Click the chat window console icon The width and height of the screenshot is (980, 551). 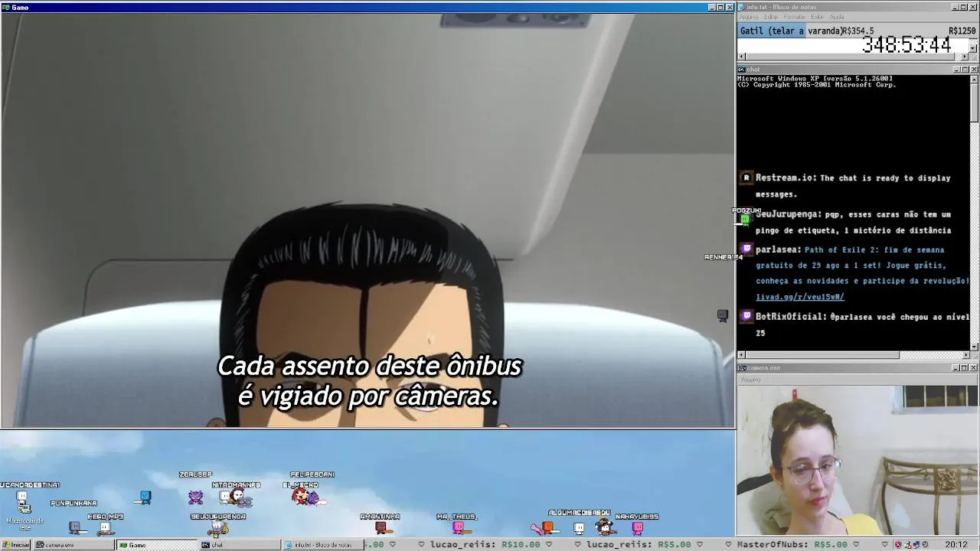pos(741,70)
